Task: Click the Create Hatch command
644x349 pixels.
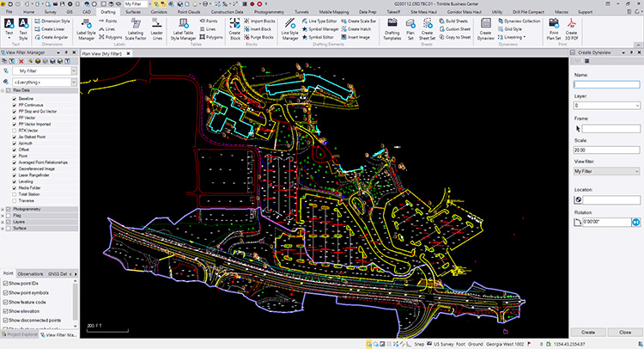Action: [x=356, y=29]
